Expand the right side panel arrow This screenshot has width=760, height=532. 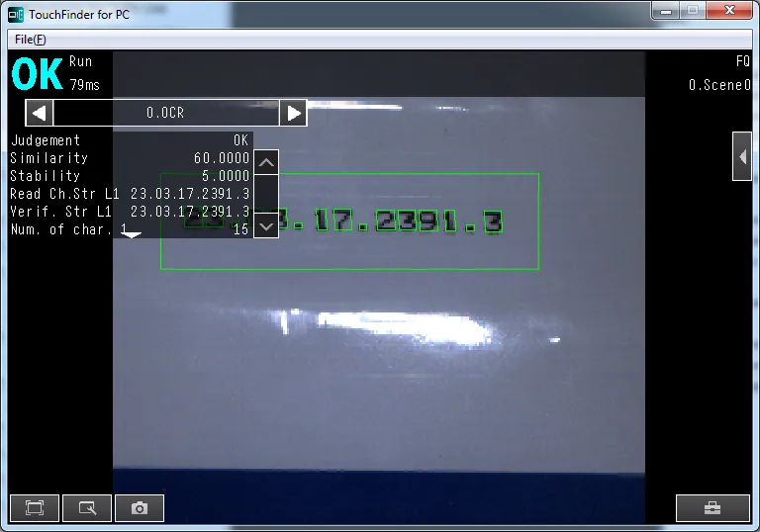742,156
